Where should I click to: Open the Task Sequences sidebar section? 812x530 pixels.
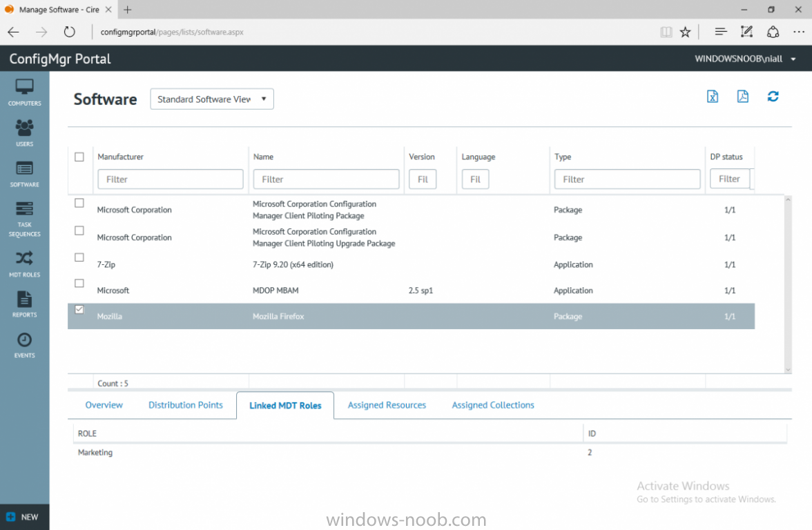coord(24,219)
